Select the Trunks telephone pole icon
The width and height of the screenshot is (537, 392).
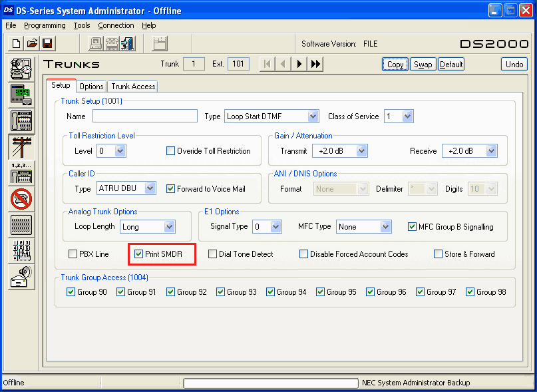21,147
